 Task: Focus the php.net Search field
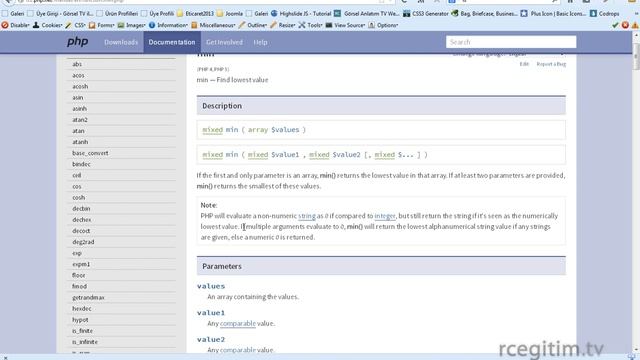coord(511,42)
